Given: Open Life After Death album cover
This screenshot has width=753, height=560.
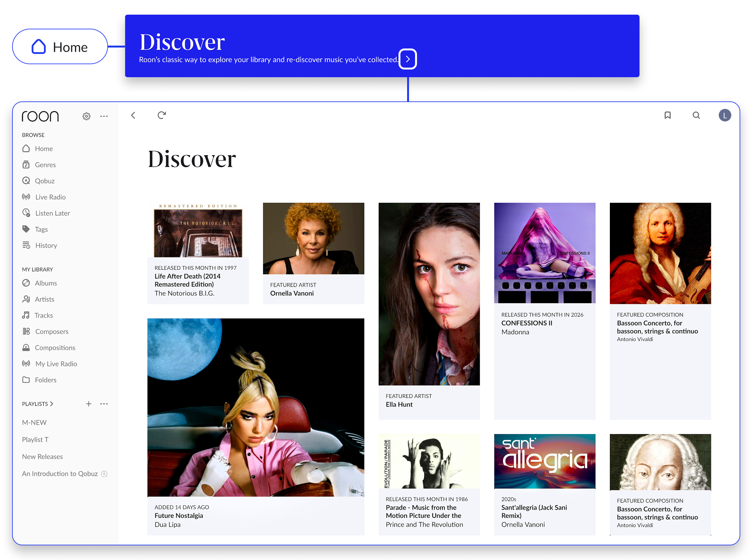Looking at the screenshot, I should point(198,230).
